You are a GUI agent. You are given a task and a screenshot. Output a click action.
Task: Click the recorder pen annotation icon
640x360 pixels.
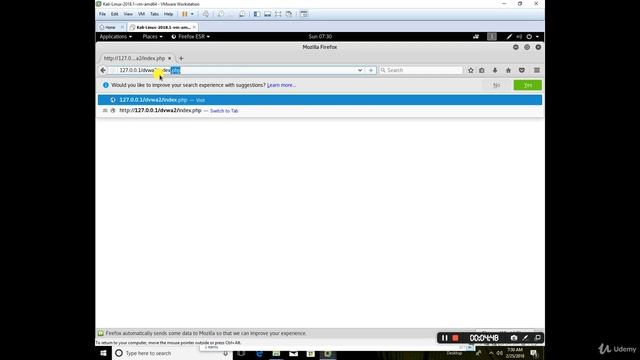pyautogui.click(x=526, y=338)
